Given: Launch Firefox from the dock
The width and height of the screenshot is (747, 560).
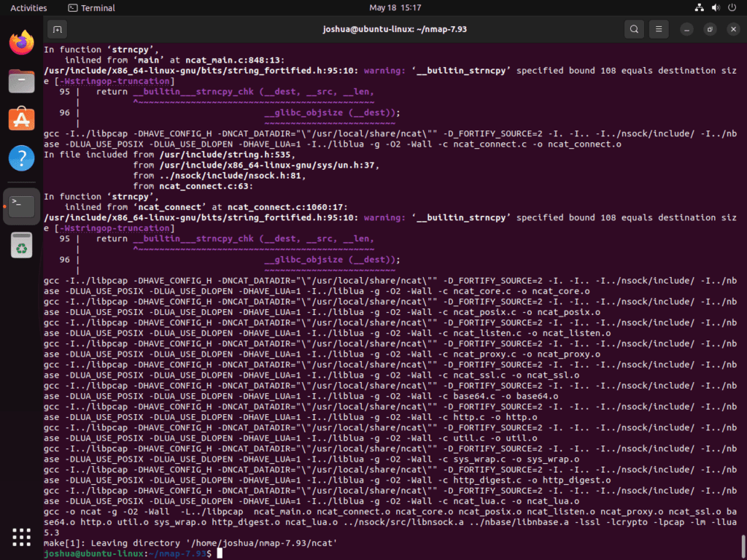Looking at the screenshot, I should point(21,42).
